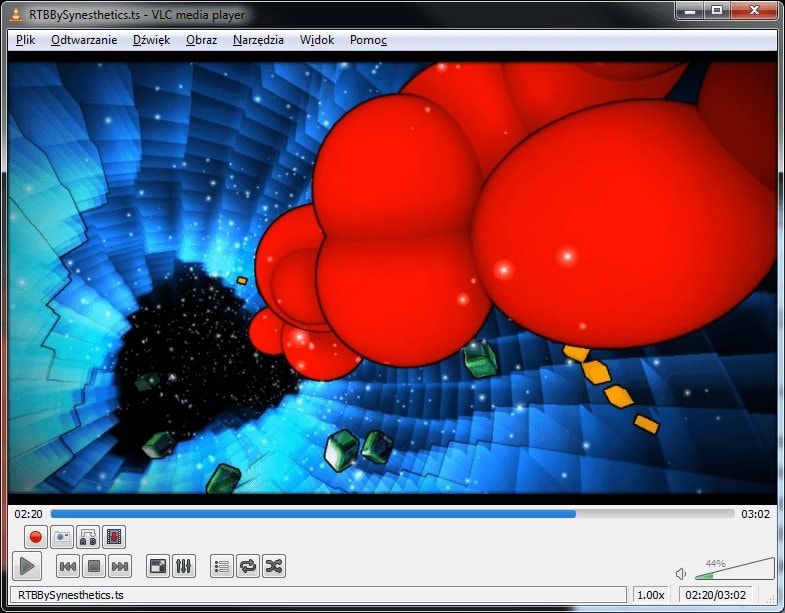Toggle loop repeat mode
The image size is (785, 613).
point(248,567)
